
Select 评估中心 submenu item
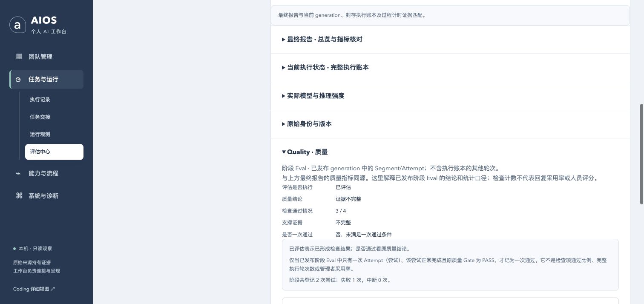[x=54, y=152]
